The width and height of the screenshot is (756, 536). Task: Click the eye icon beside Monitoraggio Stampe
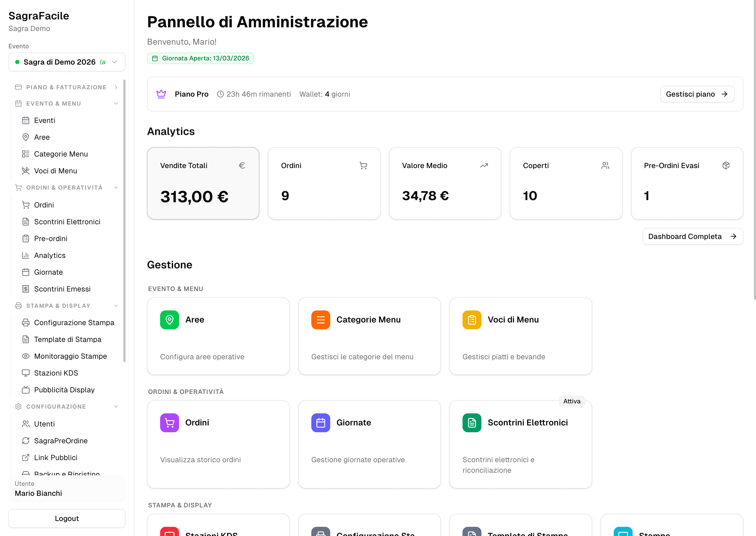[x=26, y=356]
